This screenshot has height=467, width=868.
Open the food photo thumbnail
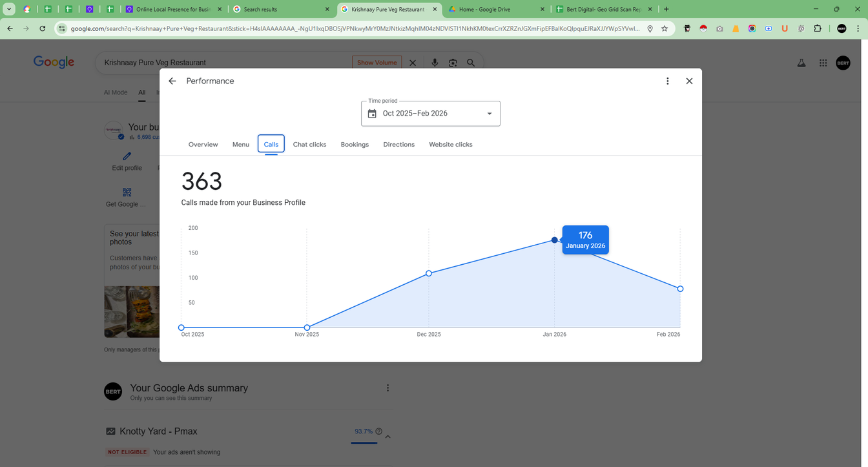[x=132, y=312]
